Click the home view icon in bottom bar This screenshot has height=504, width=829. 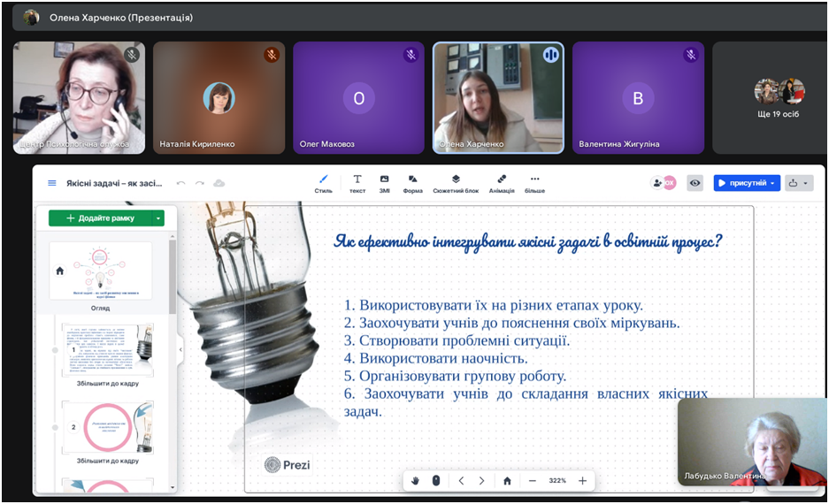[x=507, y=480]
